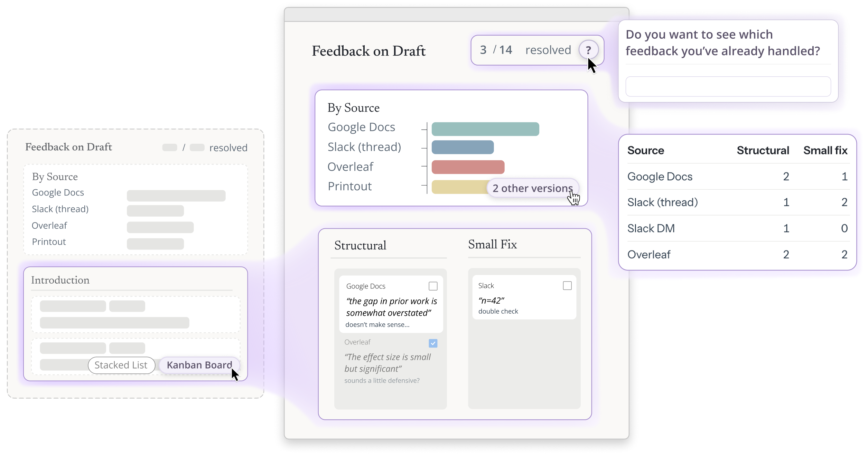Screen dimensions: 868x455
Task: Click the empty answer input field
Action: pos(728,86)
